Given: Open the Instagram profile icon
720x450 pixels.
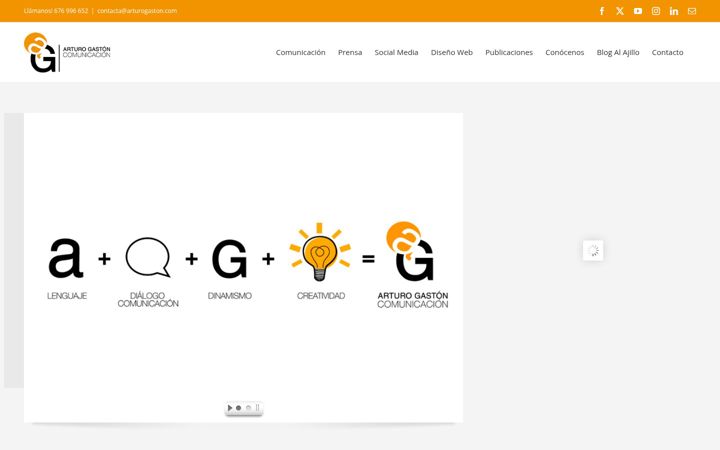Looking at the screenshot, I should pyautogui.click(x=656, y=11).
